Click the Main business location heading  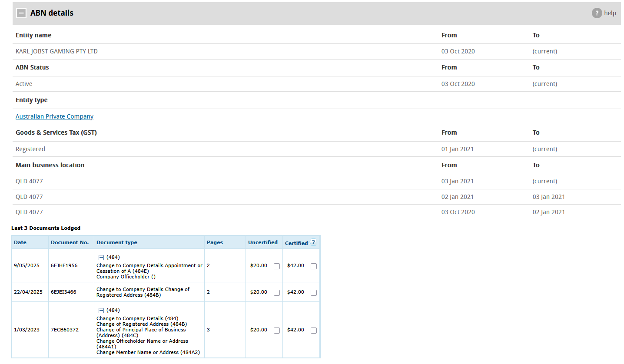[x=50, y=165]
